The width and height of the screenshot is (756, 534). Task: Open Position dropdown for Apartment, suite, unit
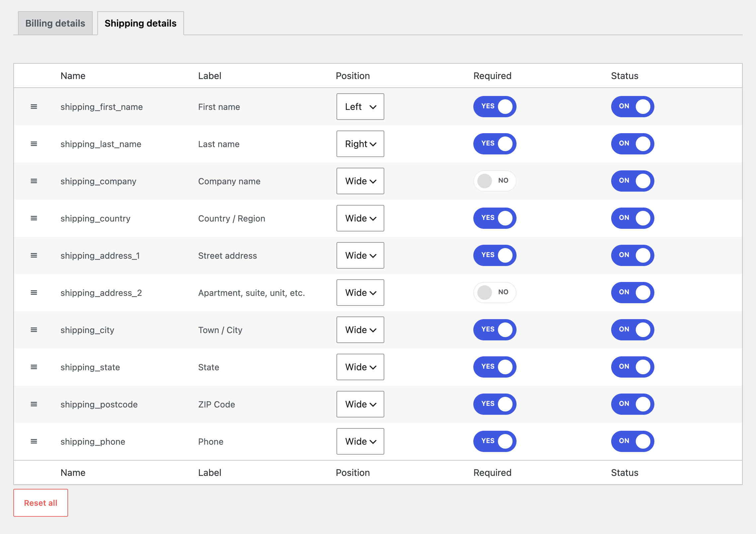(360, 293)
